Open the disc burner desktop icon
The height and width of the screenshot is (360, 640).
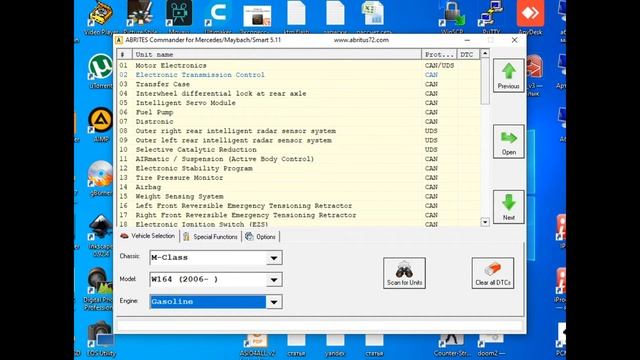coord(100,178)
